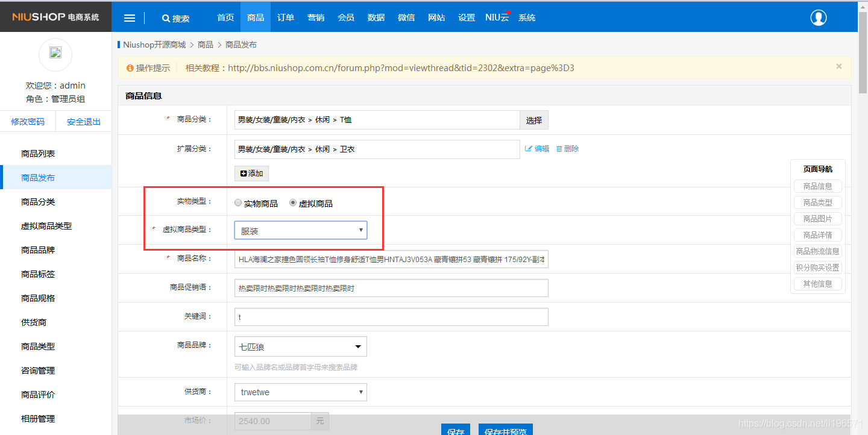Add another extended category with 添加

[x=251, y=174]
